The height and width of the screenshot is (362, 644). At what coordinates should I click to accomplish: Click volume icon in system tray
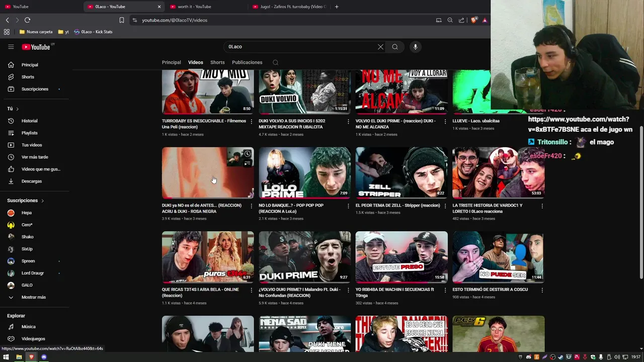tap(617, 357)
